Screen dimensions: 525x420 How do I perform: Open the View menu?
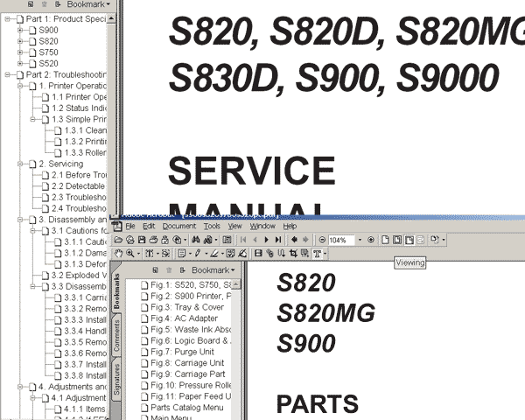tap(235, 226)
